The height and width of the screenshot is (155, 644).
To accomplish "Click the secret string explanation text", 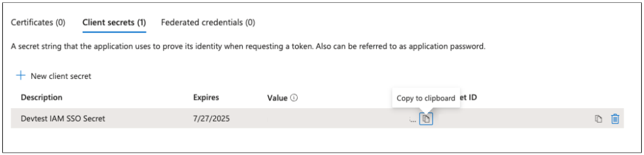I will click(x=248, y=47).
